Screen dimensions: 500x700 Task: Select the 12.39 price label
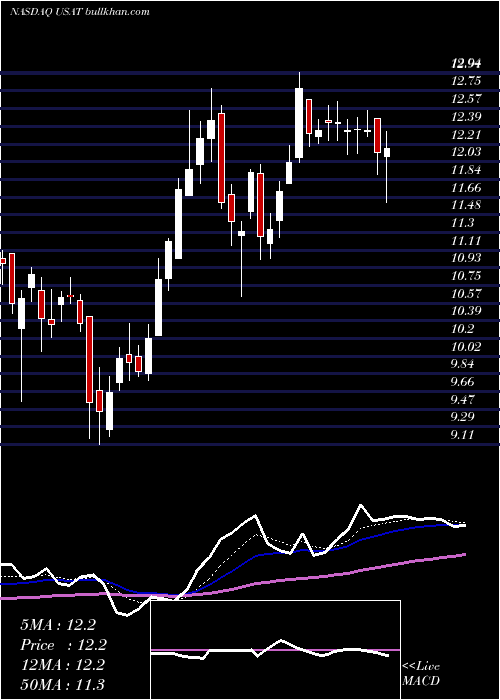click(x=466, y=117)
